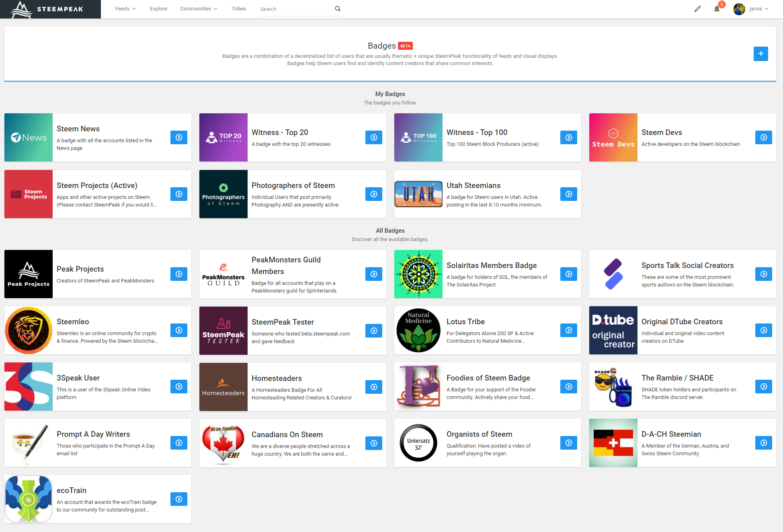Screen dimensions: 783x532
Task: Open Prompt A Day Writers arrow button
Action: 179,443
